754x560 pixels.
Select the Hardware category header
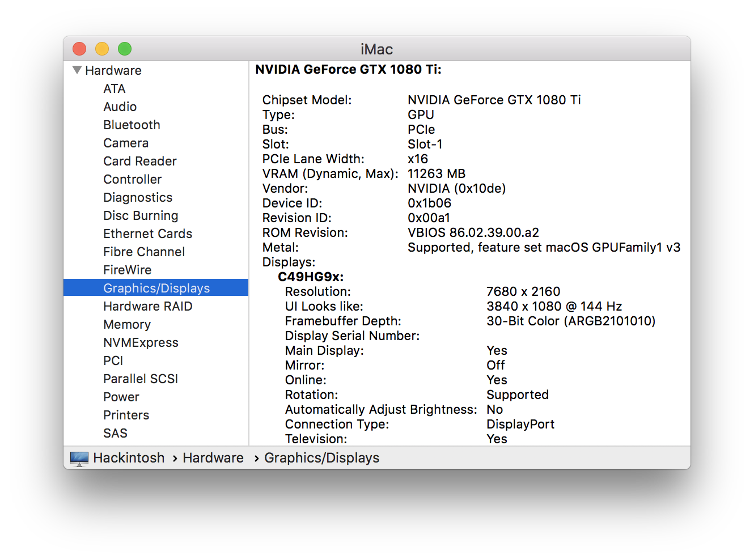point(113,70)
